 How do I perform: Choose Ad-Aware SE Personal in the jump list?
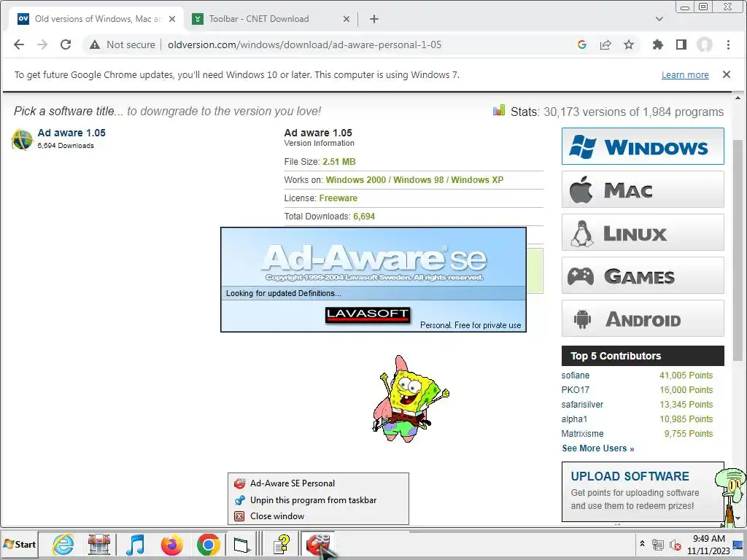[318, 483]
